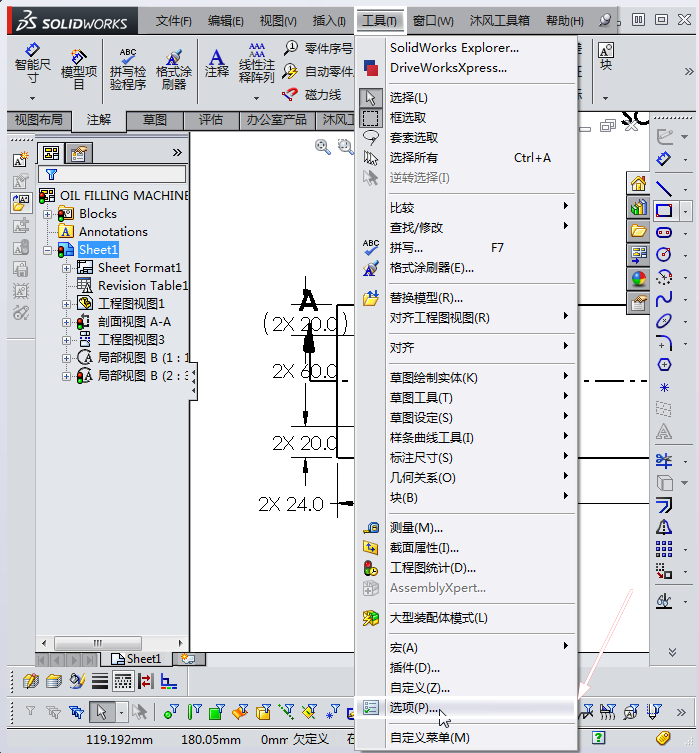Open the 编辑(E) menu
Image resolution: width=699 pixels, height=753 pixels.
pyautogui.click(x=225, y=21)
